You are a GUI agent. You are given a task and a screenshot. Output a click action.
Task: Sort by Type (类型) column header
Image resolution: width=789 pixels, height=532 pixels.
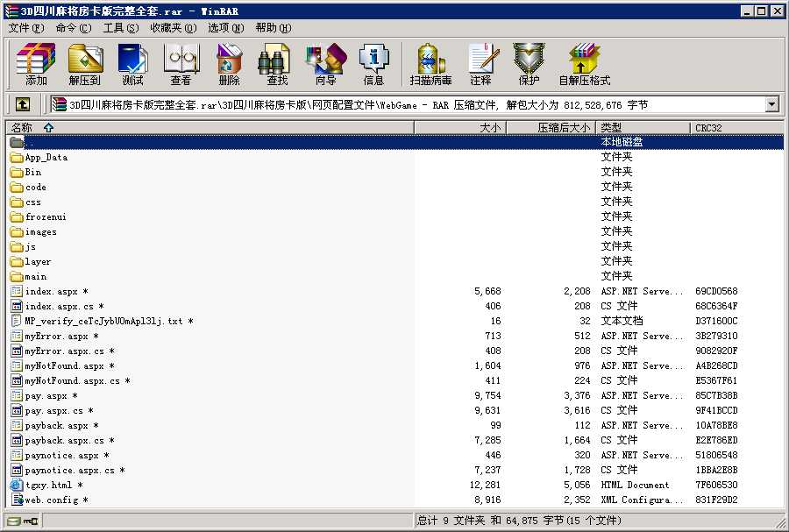coord(643,128)
